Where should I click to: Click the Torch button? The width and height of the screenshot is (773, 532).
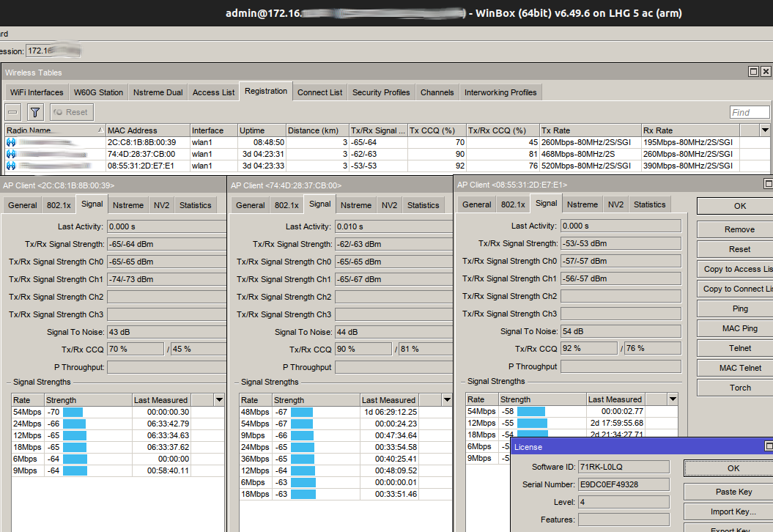[740, 388]
